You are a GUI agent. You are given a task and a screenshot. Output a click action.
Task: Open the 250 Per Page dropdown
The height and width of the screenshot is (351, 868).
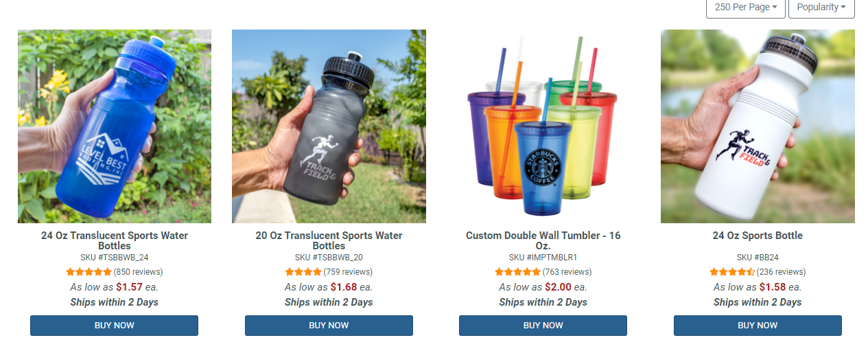745,8
